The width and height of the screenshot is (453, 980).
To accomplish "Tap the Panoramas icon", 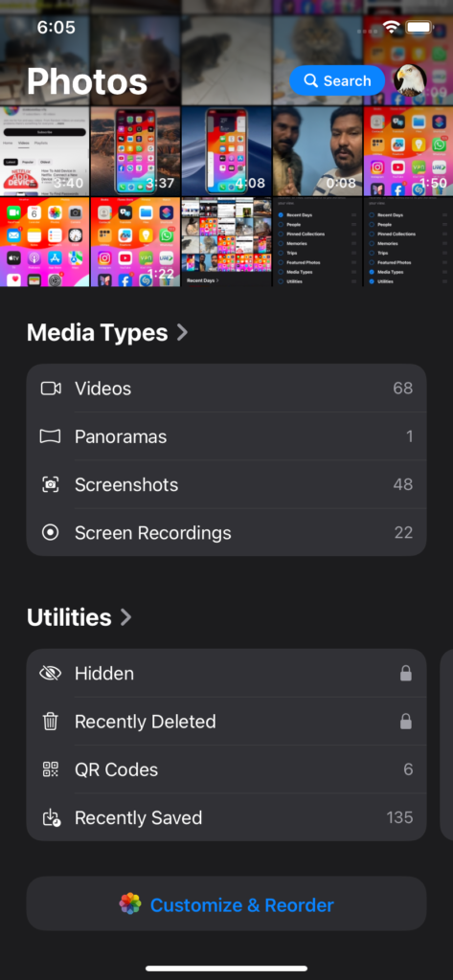I will click(x=51, y=436).
